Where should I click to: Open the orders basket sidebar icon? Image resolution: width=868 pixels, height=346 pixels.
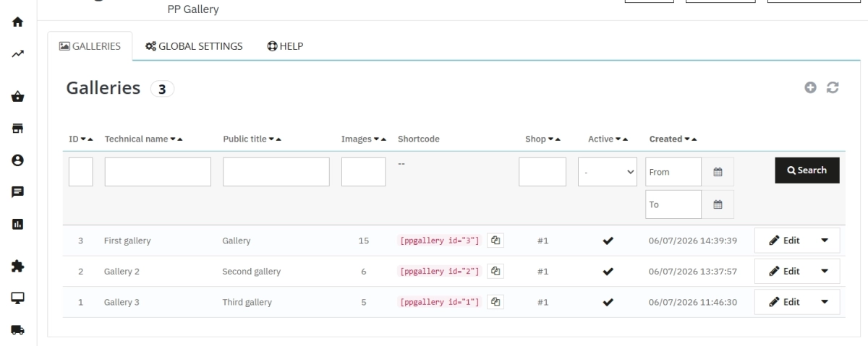point(17,97)
